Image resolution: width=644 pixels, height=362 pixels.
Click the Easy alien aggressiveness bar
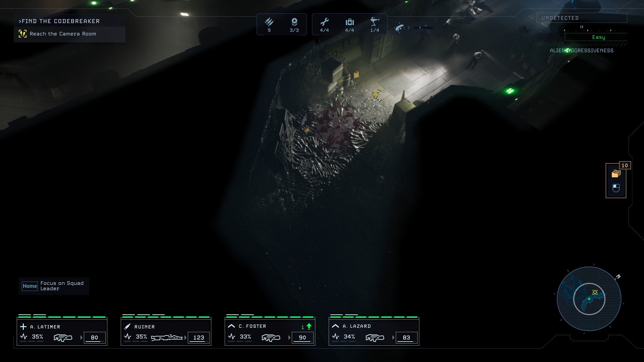pos(596,37)
